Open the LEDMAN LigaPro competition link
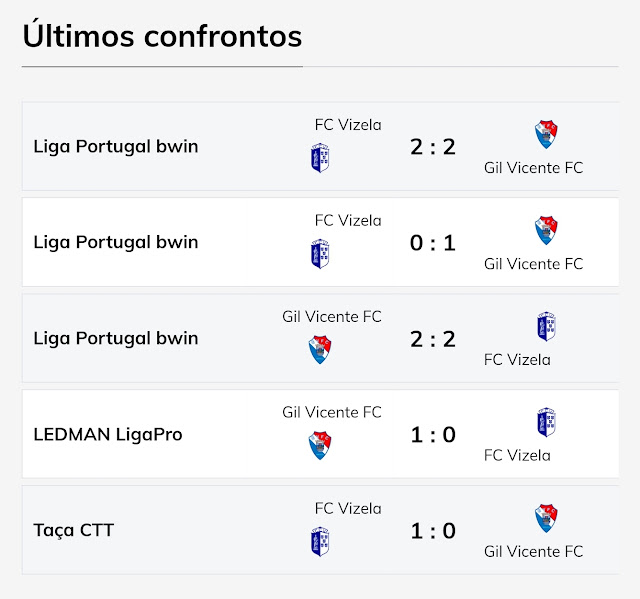640x599 pixels. (108, 434)
